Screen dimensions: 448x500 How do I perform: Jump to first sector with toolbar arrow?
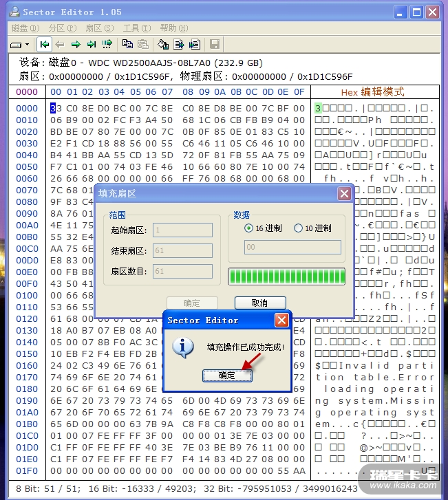pos(45,45)
